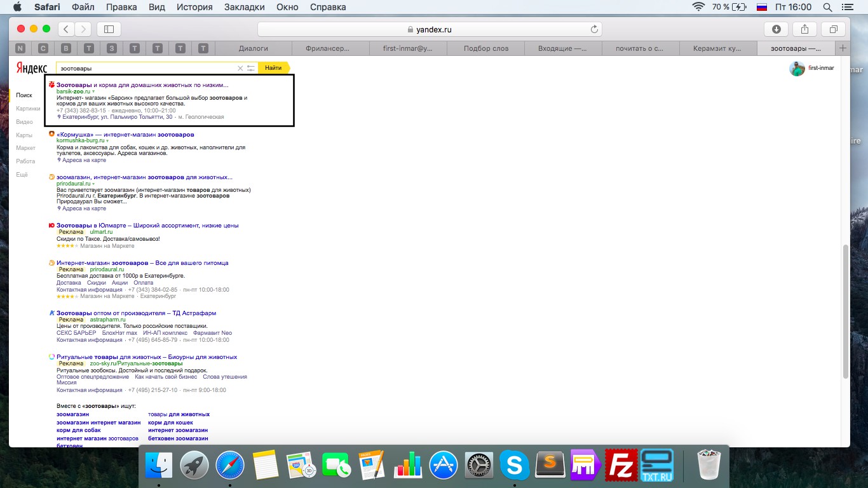The height and width of the screenshot is (488, 868).
Task: Click related search зоомагазин интернет магазин
Action: click(98, 423)
